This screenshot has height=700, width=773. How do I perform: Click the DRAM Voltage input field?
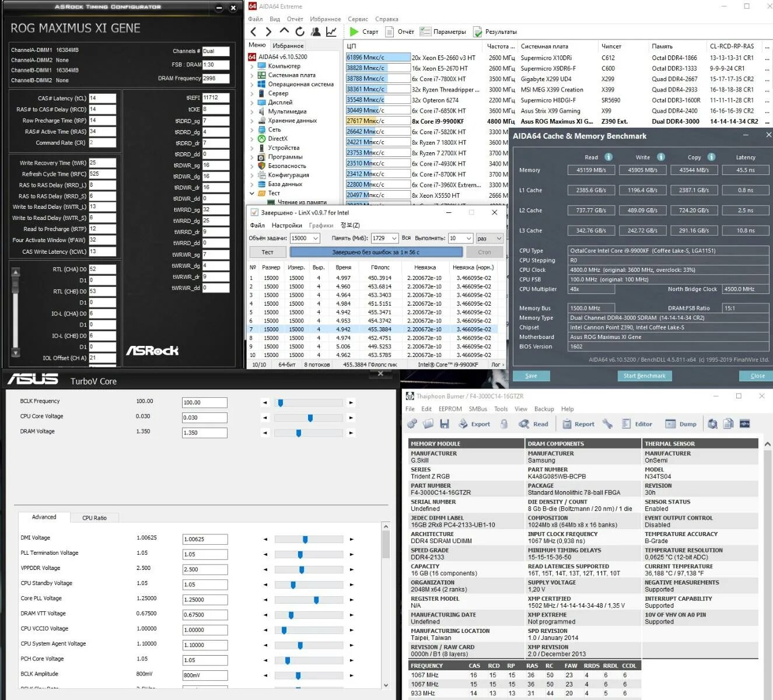204,433
